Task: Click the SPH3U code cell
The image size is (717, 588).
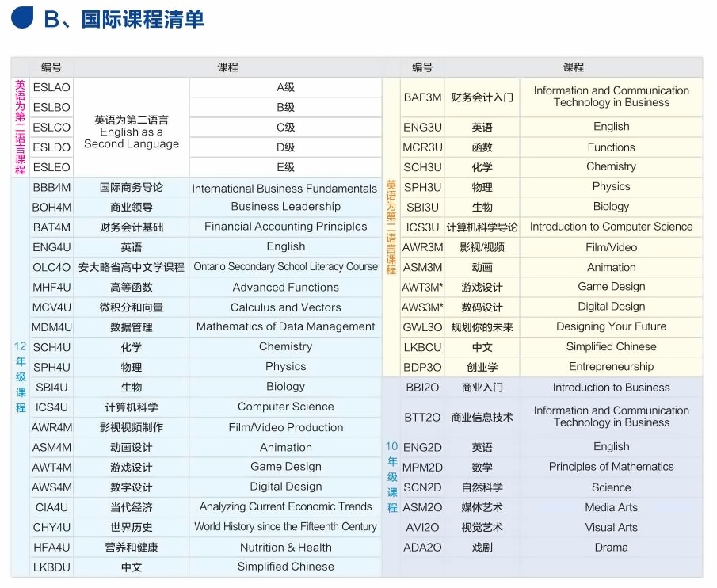Action: pos(422,188)
